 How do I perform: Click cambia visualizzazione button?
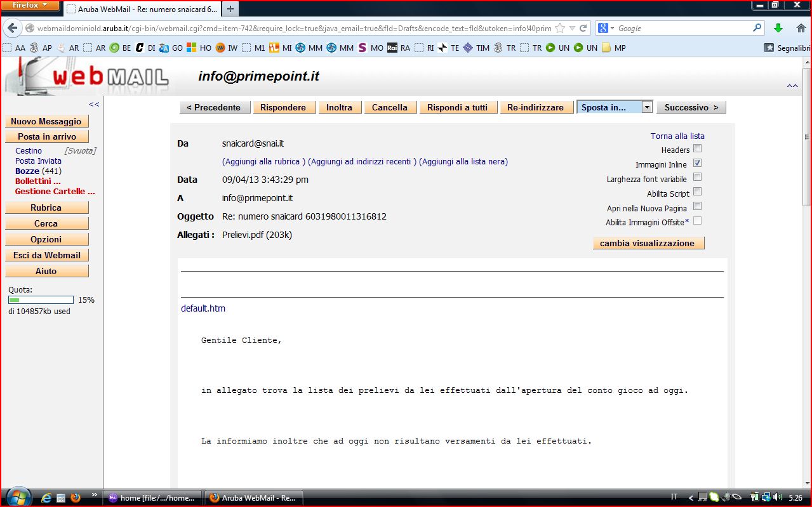[x=648, y=243]
